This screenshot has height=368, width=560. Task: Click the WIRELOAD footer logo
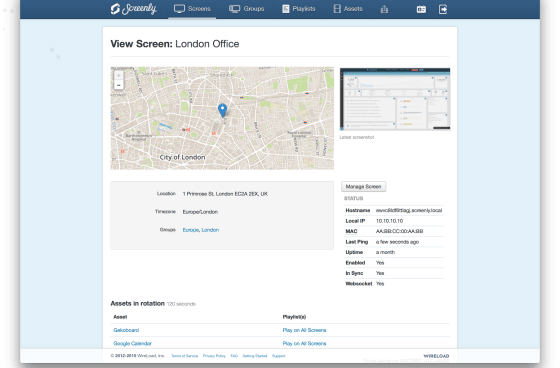(x=436, y=356)
